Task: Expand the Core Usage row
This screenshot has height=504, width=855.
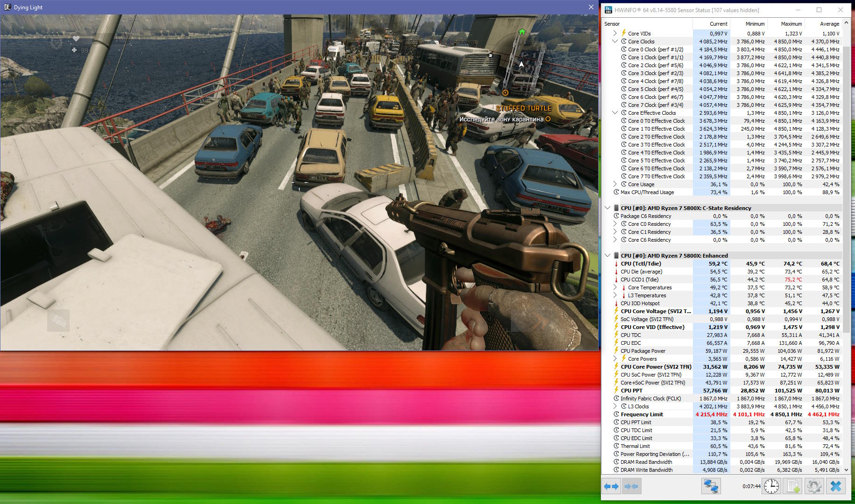Action: coord(615,184)
